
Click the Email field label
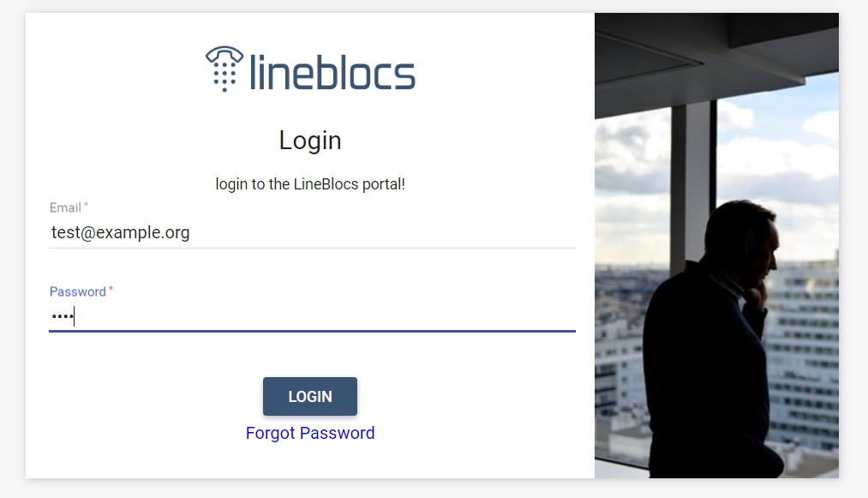(65, 207)
